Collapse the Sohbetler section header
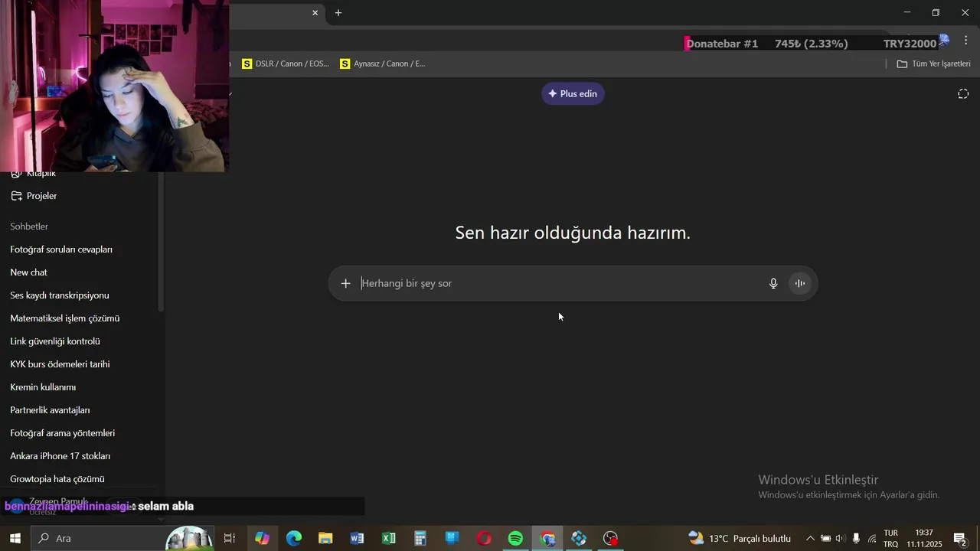 click(29, 227)
